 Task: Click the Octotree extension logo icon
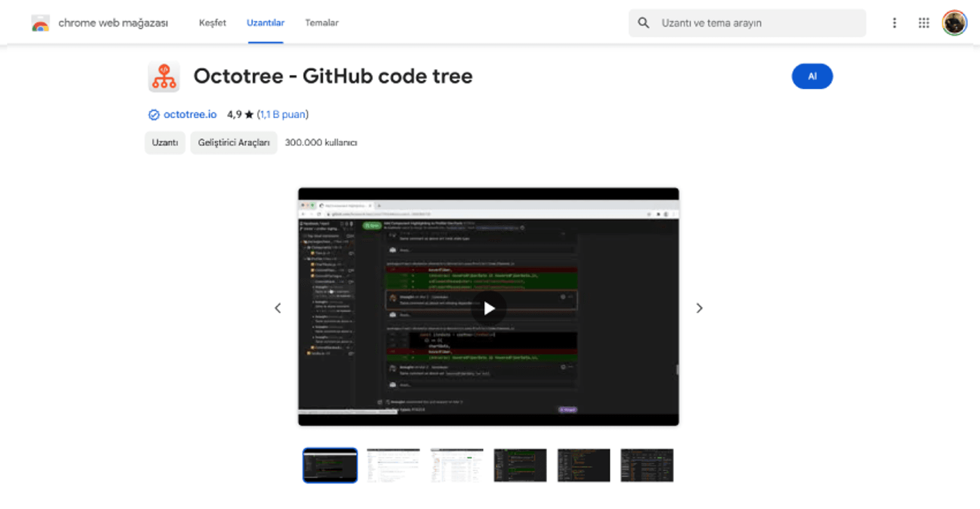(x=164, y=77)
